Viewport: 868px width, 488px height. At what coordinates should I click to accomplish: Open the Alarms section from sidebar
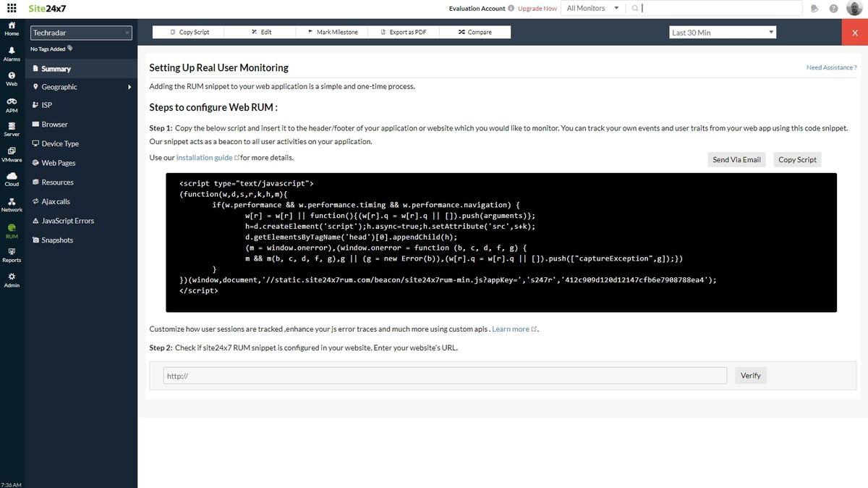(12, 51)
